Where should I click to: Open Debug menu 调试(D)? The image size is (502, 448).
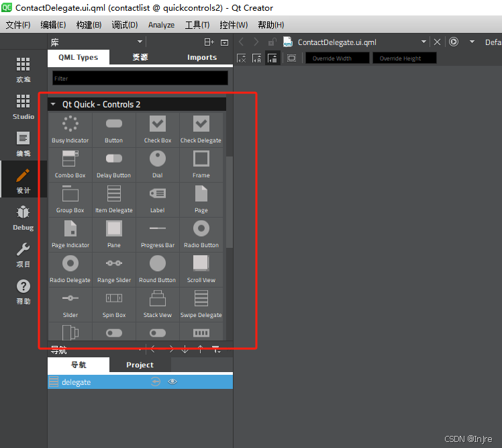pyautogui.click(x=125, y=25)
